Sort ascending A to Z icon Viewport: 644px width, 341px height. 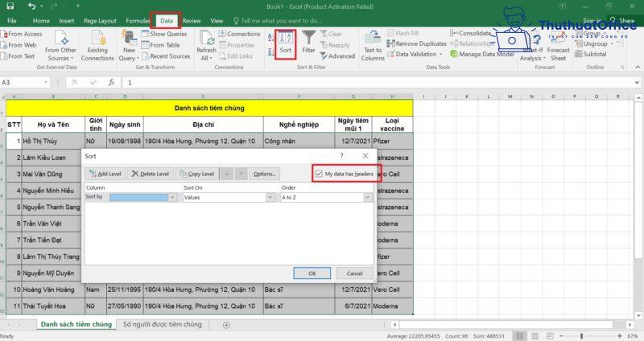(x=271, y=38)
